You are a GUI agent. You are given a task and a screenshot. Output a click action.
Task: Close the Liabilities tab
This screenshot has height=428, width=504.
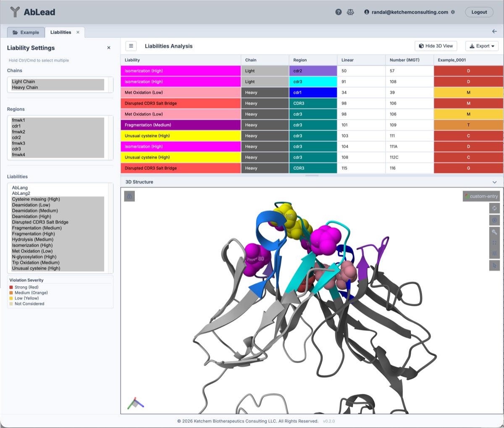tap(77, 32)
